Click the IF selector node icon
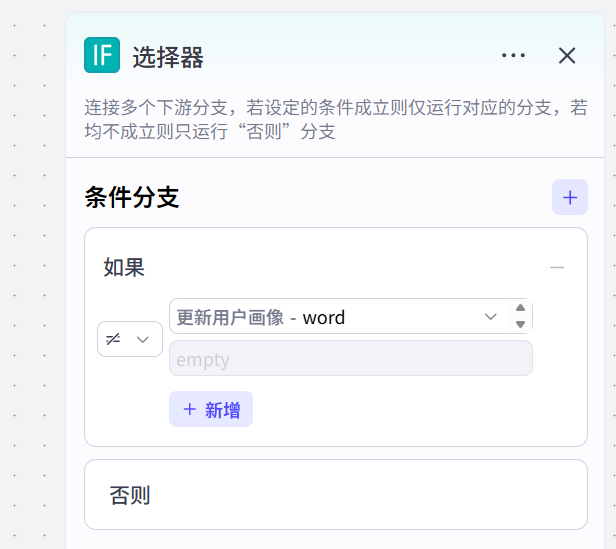 click(102, 55)
